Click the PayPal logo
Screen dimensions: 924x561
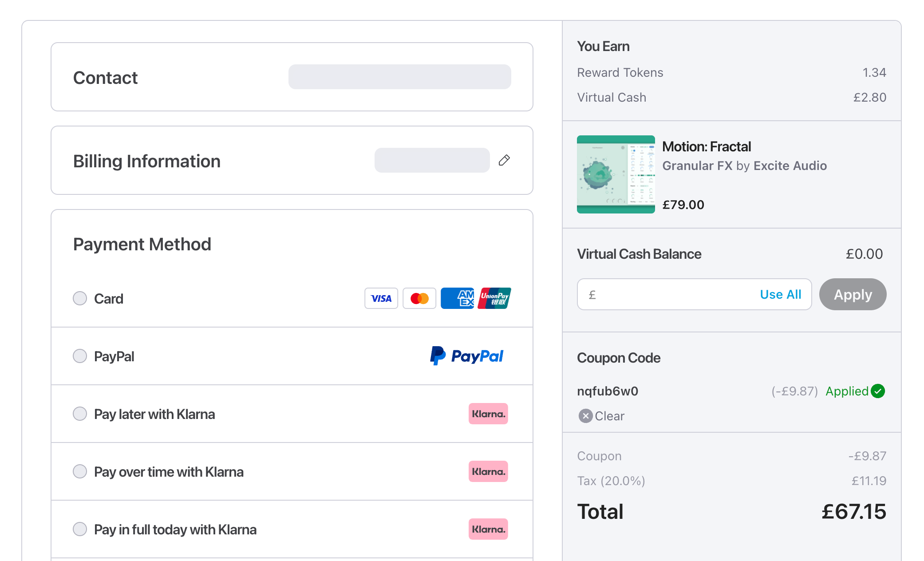coord(467,356)
